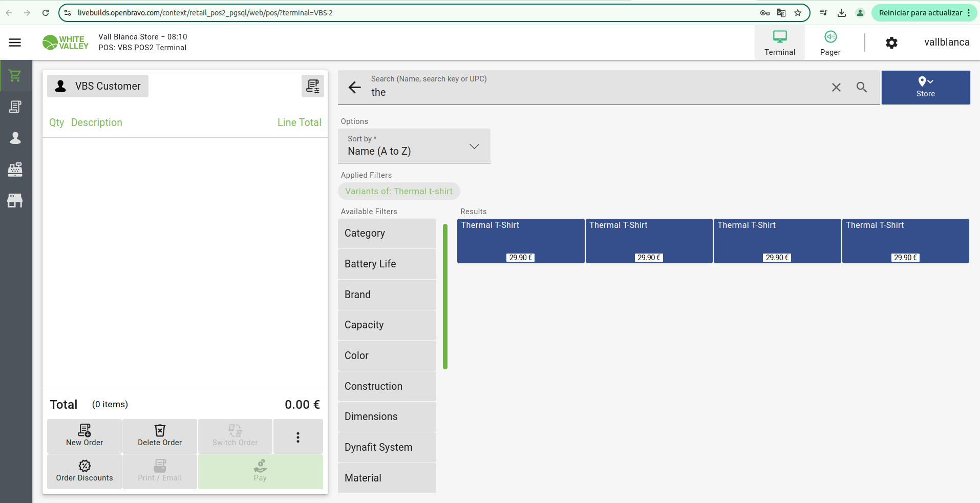Remove the Variants of Thermal t-shirt filter
980x503 pixels.
398,191
